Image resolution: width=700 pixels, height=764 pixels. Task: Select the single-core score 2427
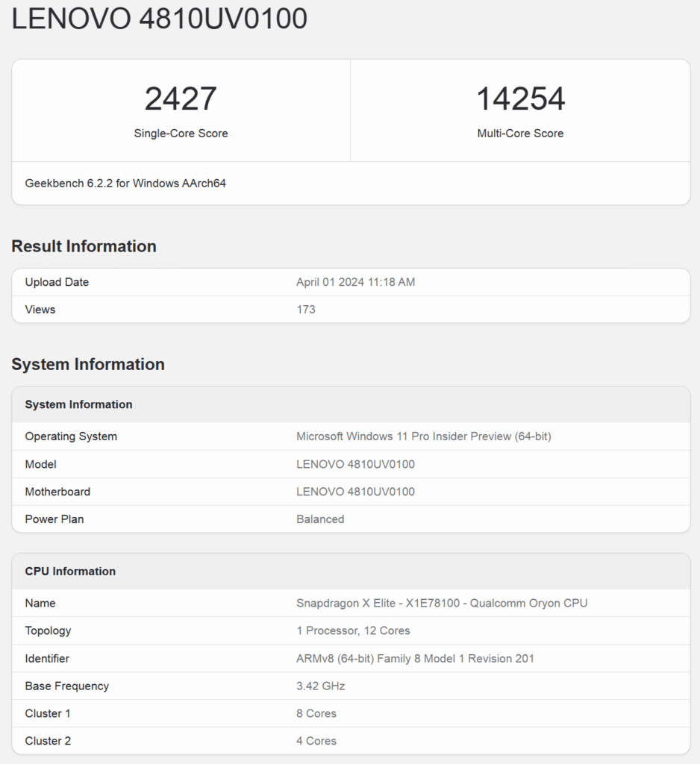pyautogui.click(x=181, y=99)
